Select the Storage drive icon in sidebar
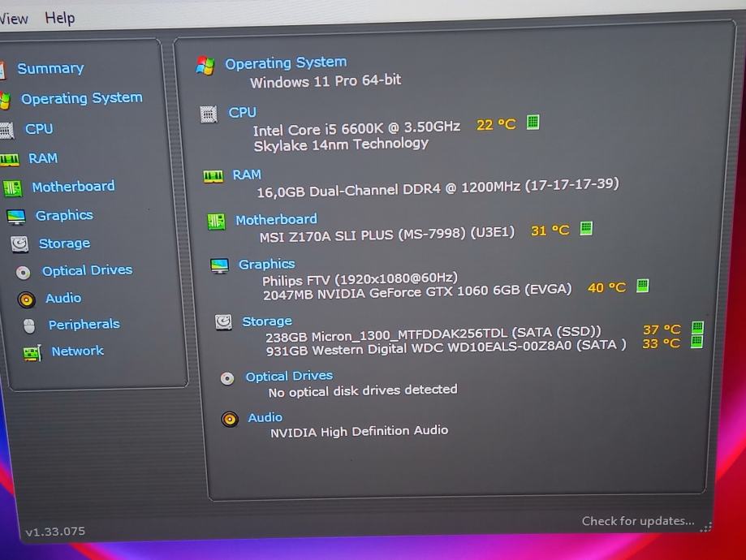 click(19, 243)
